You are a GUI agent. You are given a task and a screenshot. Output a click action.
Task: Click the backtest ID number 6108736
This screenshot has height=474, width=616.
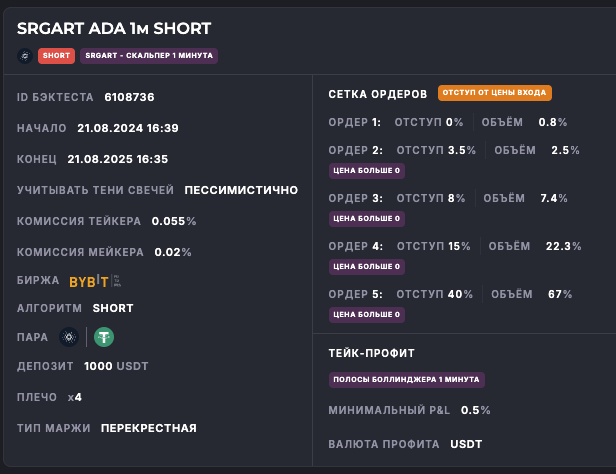pos(129,97)
